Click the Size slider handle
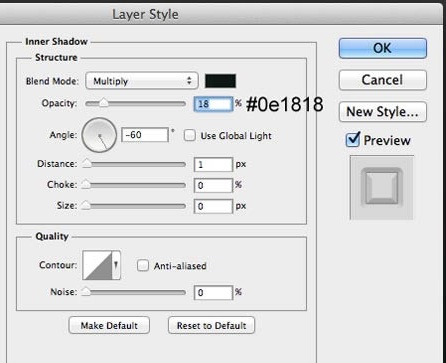 click(86, 205)
